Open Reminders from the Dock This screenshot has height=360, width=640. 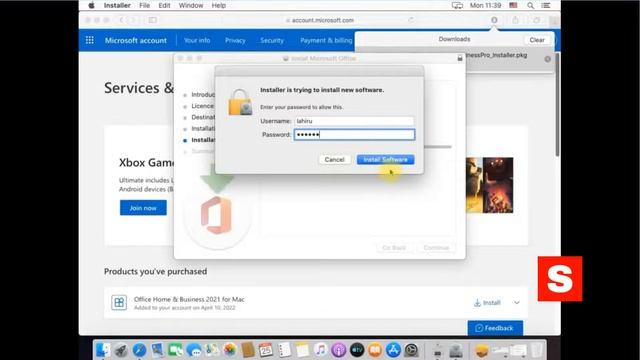284,350
